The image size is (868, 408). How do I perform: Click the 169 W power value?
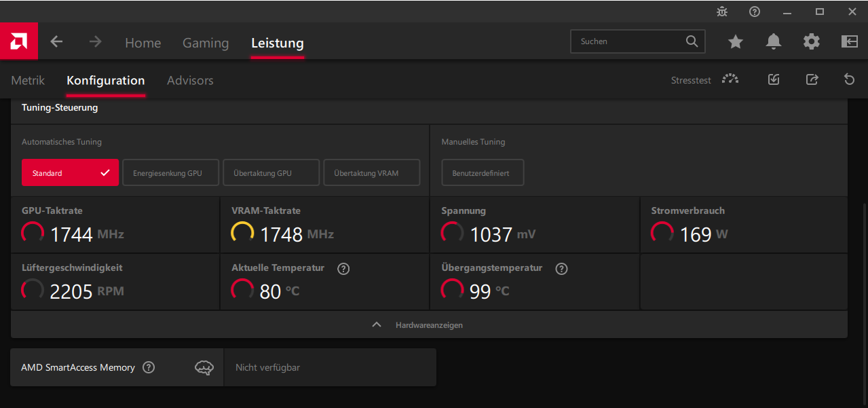click(704, 234)
